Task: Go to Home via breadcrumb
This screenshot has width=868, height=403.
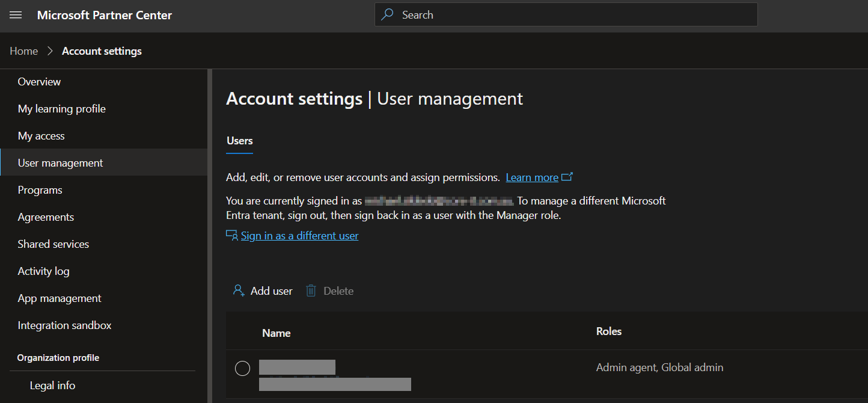Action: pyautogui.click(x=24, y=51)
